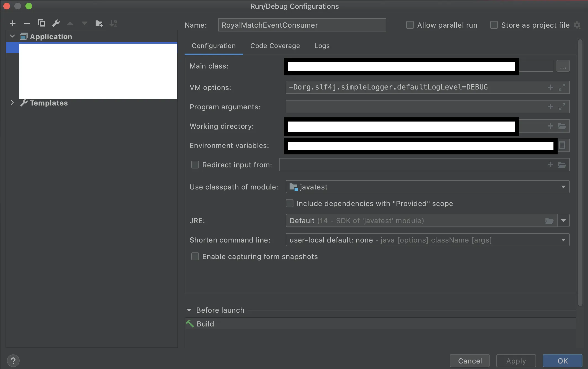Open the Use classpath of module dropdown

pos(563,187)
